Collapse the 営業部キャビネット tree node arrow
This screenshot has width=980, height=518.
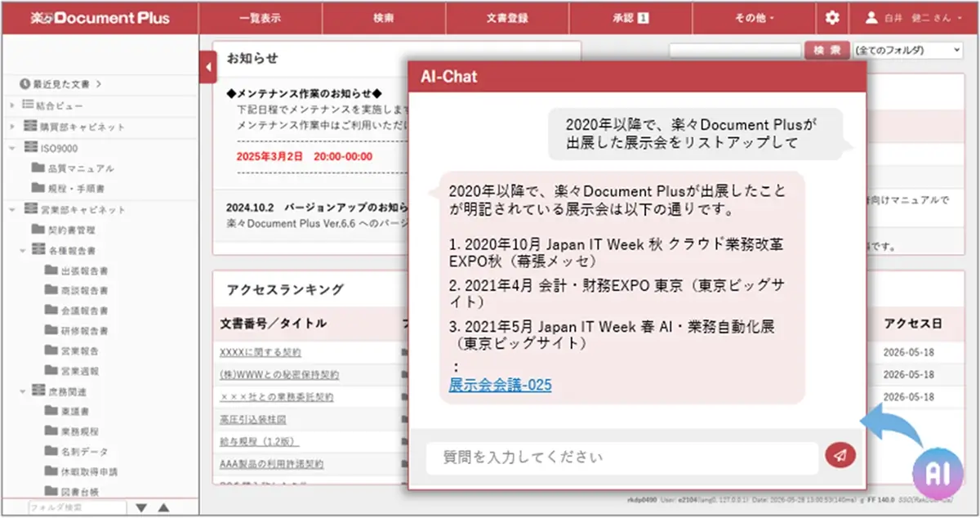click(x=13, y=209)
